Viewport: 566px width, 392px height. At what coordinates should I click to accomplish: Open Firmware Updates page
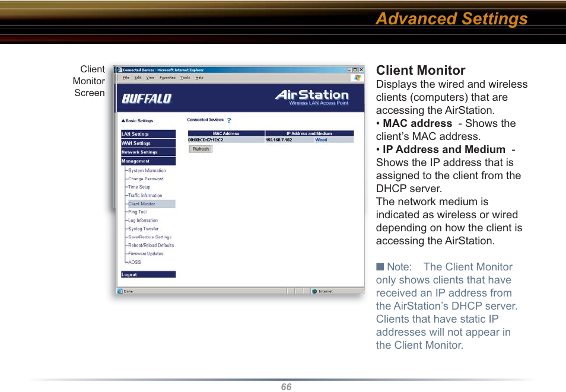pyautogui.click(x=146, y=254)
